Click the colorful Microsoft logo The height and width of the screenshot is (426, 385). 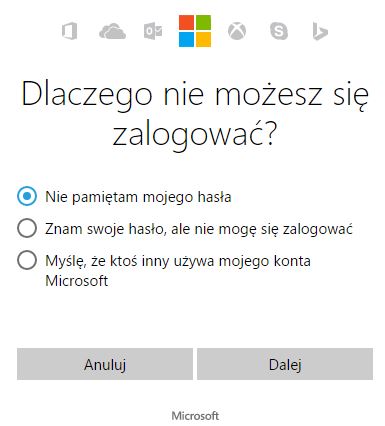click(195, 31)
